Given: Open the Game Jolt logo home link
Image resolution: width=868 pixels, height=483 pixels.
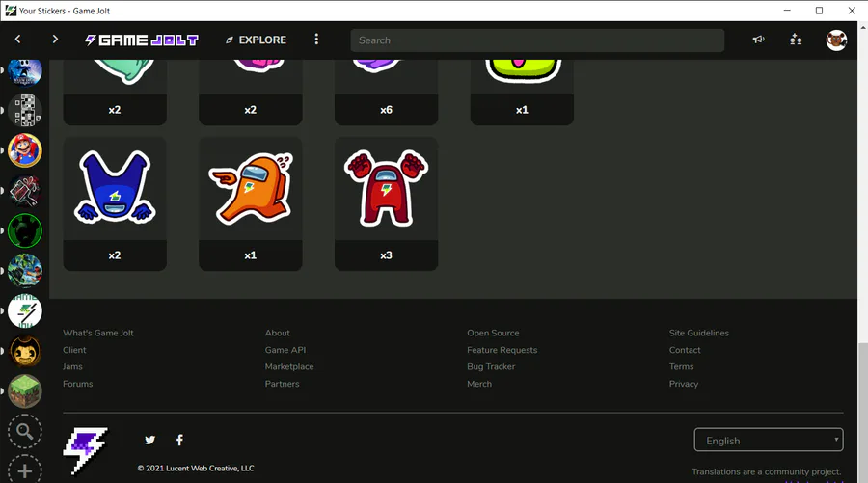Looking at the screenshot, I should [142, 40].
